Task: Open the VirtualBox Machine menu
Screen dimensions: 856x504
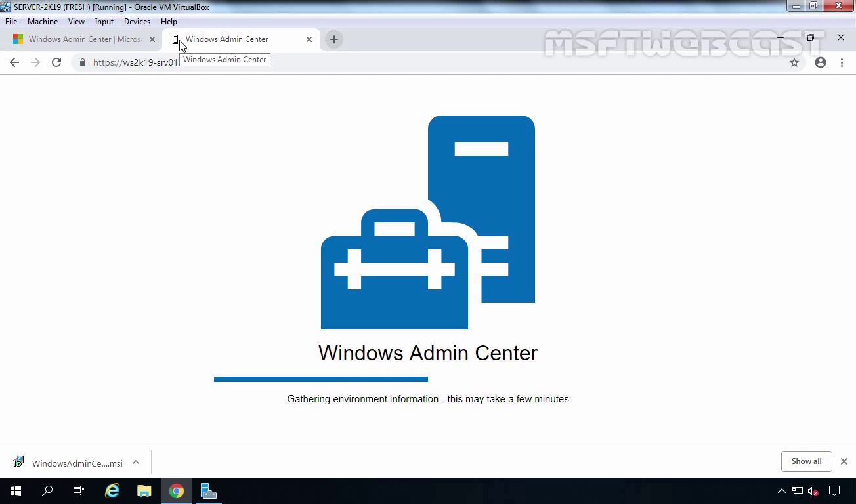Action: click(43, 22)
